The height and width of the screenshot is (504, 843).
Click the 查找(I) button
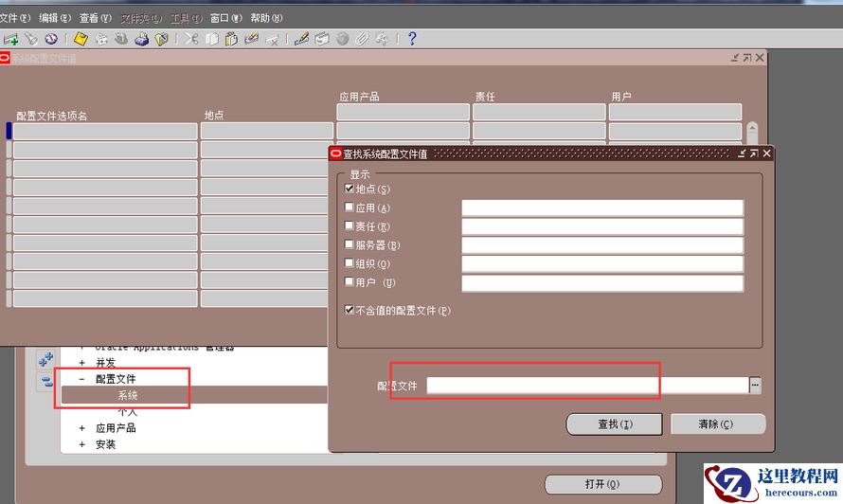[x=615, y=423]
